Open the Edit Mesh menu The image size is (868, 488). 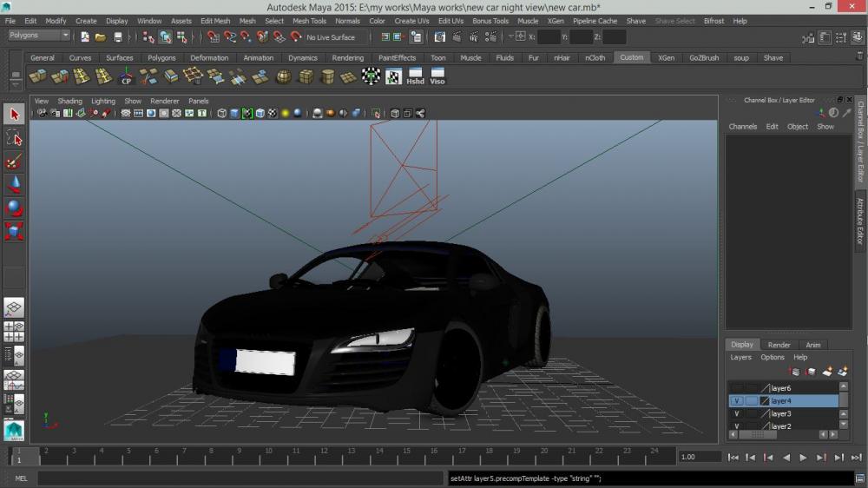(x=215, y=21)
